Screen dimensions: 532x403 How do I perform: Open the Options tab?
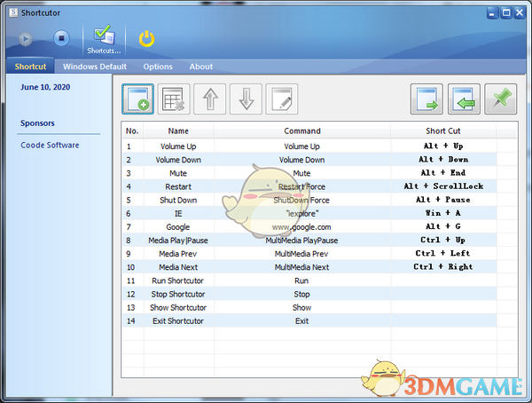coord(158,67)
